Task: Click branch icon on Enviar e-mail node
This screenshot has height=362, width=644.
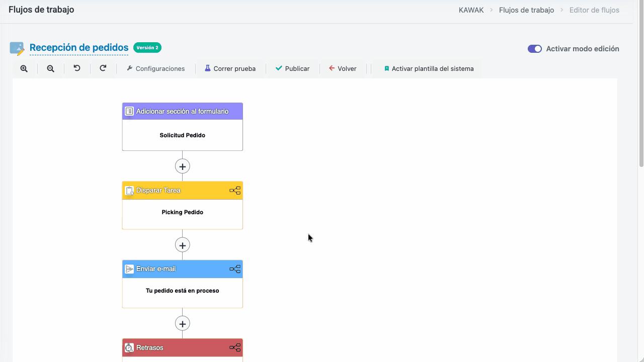Action: tap(235, 269)
